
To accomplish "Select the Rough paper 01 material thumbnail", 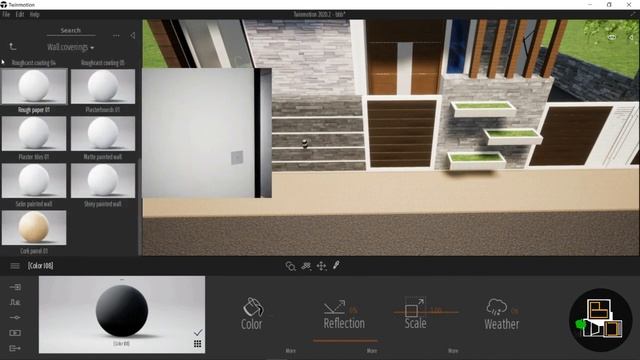I will pyautogui.click(x=34, y=86).
